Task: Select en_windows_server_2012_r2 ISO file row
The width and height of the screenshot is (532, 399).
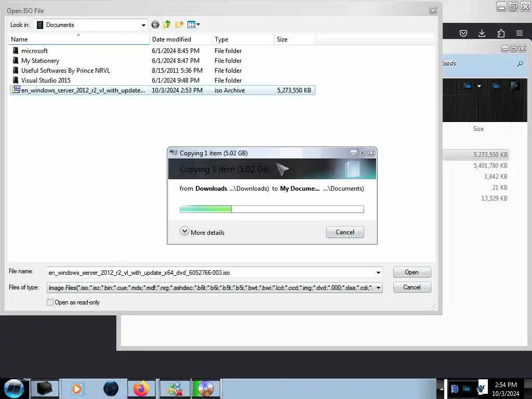Action: click(x=163, y=90)
